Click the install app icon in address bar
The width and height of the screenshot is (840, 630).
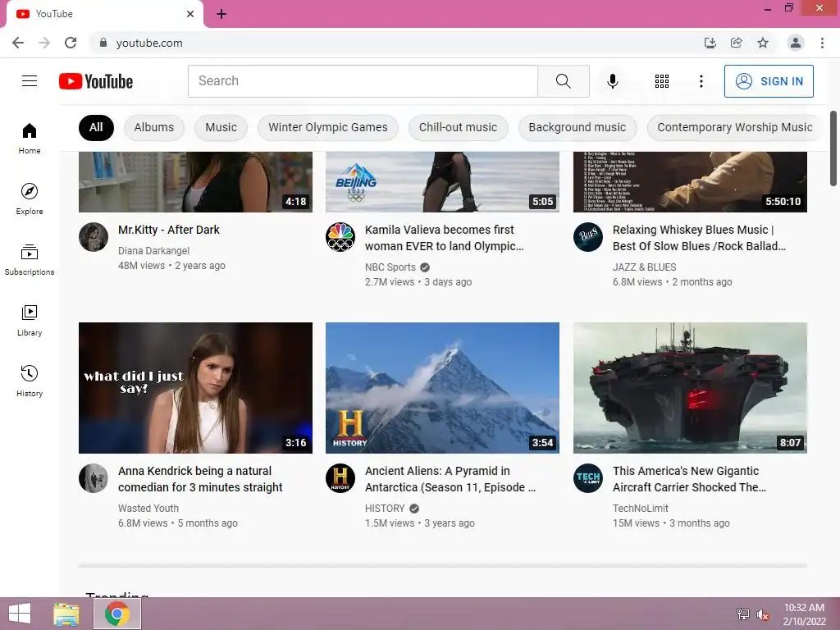[x=710, y=43]
